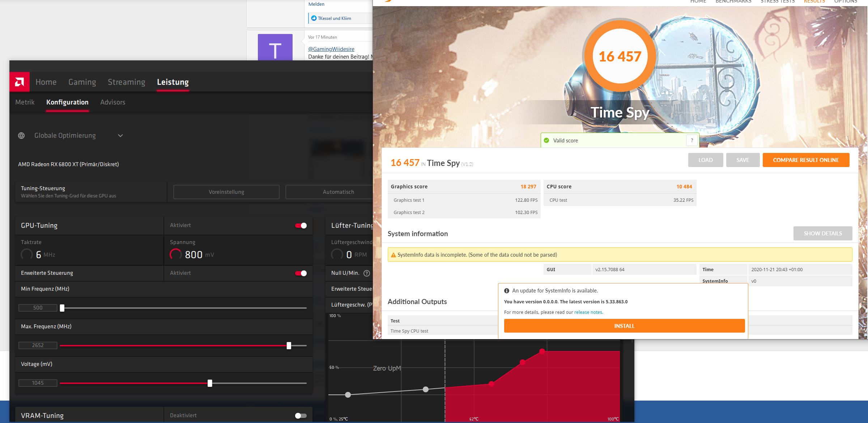Disable the GPU-Tuning toggle

301,226
